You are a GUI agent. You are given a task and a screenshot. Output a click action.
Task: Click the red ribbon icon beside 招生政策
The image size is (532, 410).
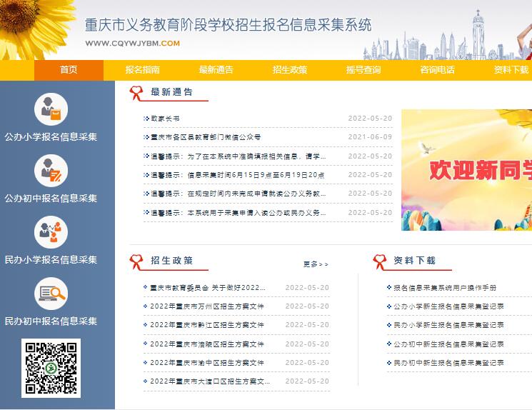tap(136, 261)
